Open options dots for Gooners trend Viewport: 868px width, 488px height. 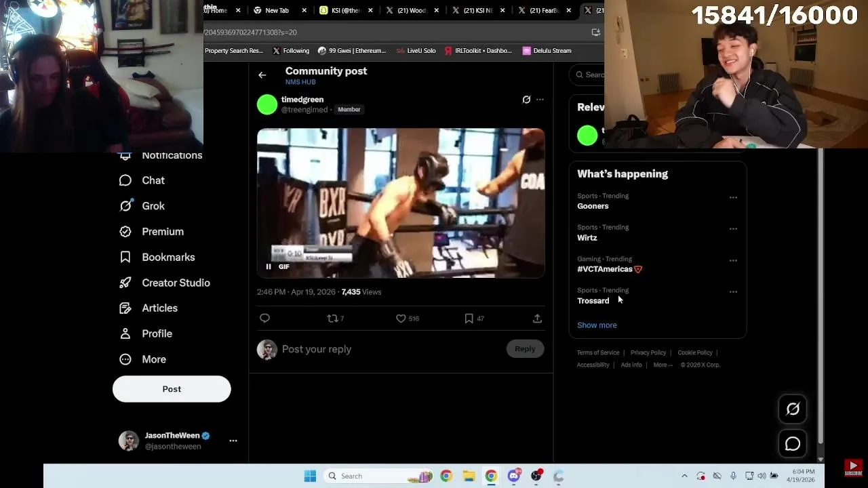tap(733, 198)
